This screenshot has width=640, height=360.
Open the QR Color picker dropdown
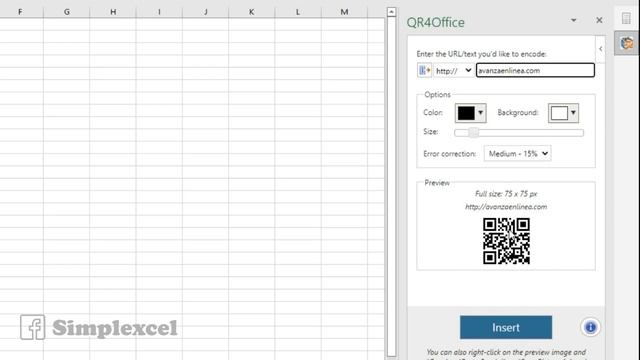(471, 113)
